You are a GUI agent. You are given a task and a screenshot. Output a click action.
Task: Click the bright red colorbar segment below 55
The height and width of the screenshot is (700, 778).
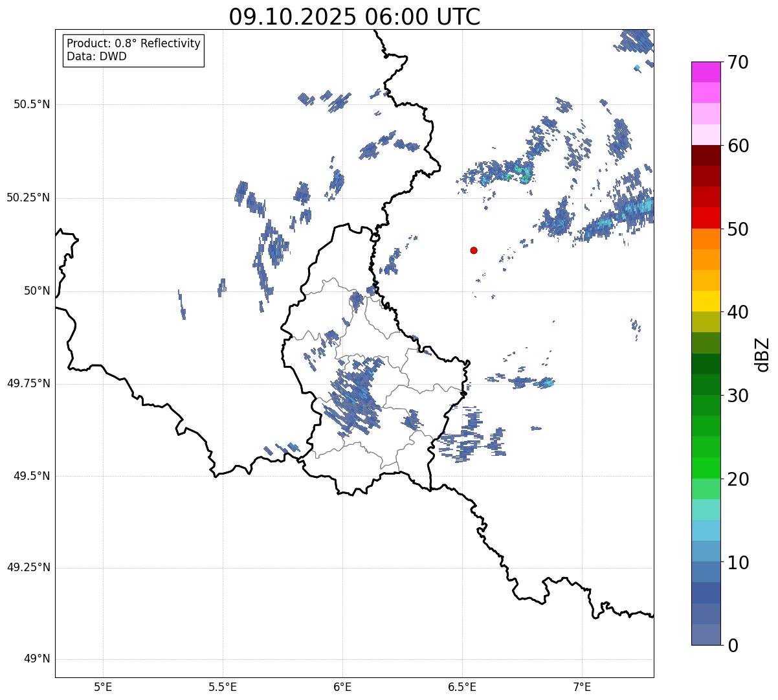coord(706,218)
